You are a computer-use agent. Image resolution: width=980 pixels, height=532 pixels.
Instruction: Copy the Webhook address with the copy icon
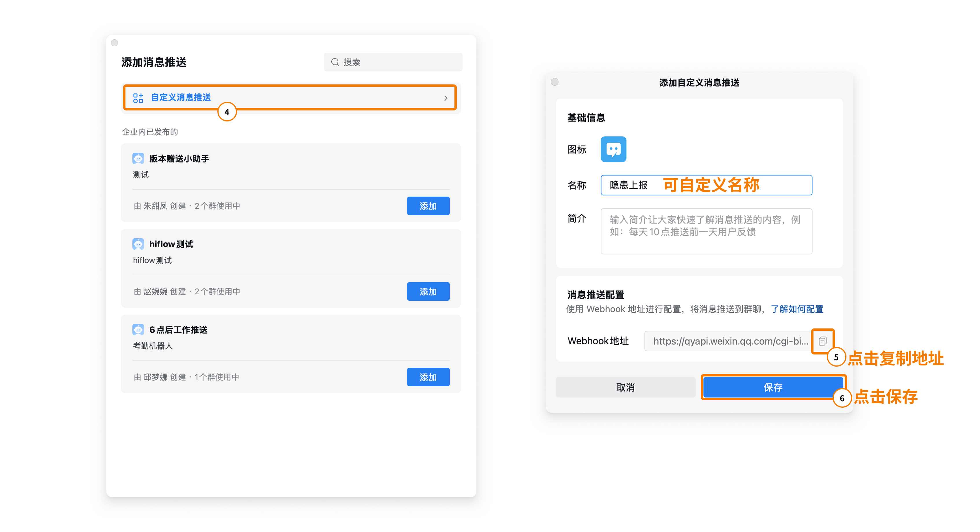point(822,341)
